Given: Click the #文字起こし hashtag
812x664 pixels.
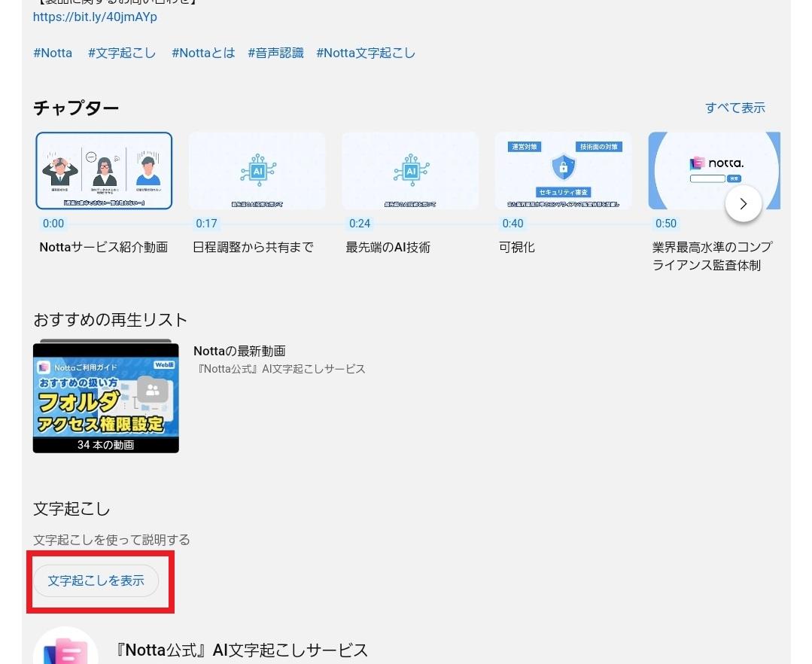Looking at the screenshot, I should tap(122, 53).
